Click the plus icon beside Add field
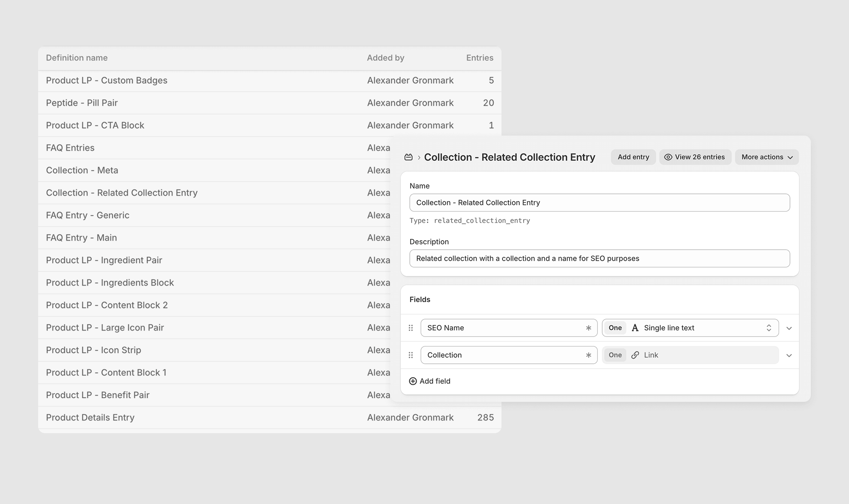849x504 pixels. (x=413, y=381)
